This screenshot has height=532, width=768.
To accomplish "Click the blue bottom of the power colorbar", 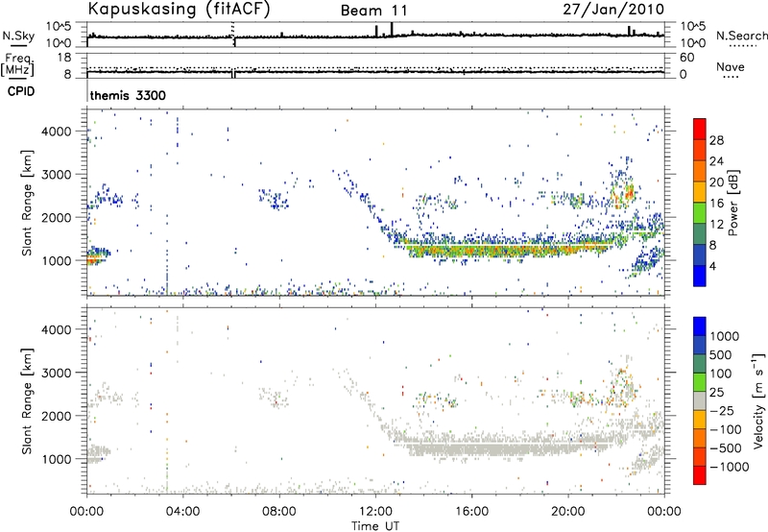I will [x=700, y=276].
